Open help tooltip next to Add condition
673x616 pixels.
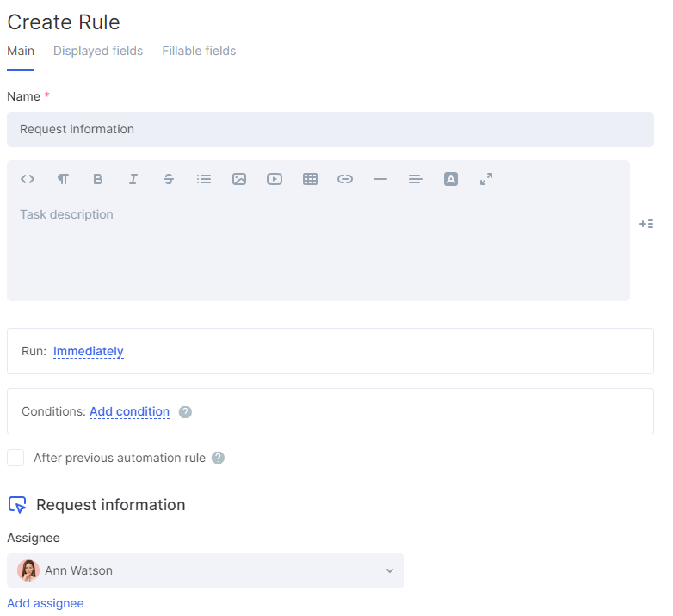(x=185, y=412)
